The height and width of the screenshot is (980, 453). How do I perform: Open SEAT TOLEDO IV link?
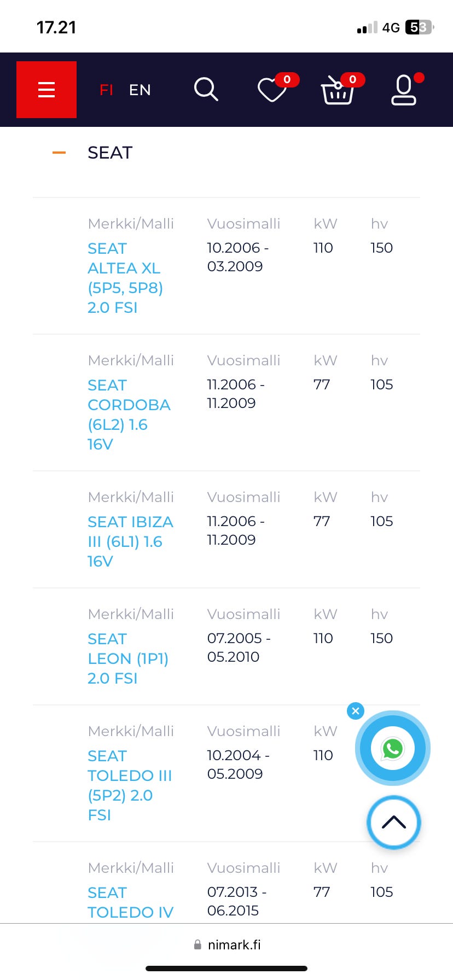(130, 902)
